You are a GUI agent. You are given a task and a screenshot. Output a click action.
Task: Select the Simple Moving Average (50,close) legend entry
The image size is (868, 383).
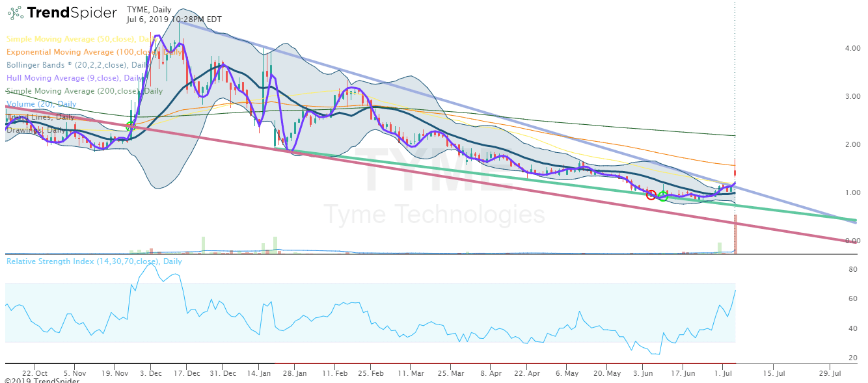tap(81, 39)
